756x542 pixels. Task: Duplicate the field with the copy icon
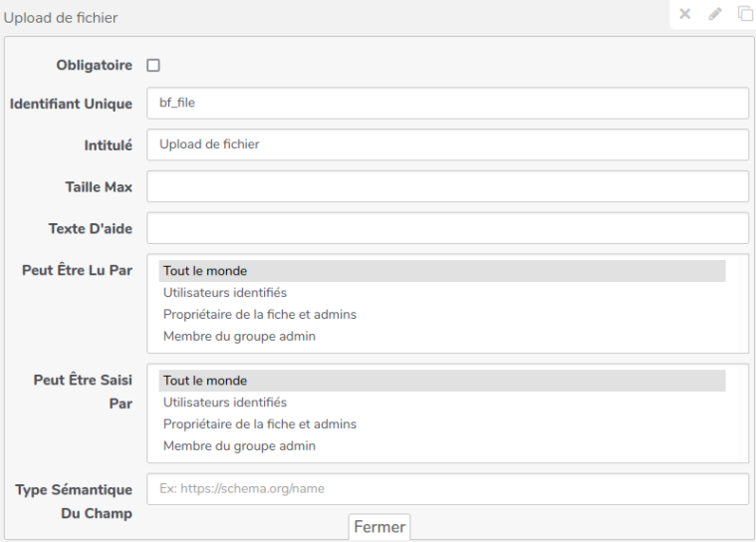click(x=745, y=14)
